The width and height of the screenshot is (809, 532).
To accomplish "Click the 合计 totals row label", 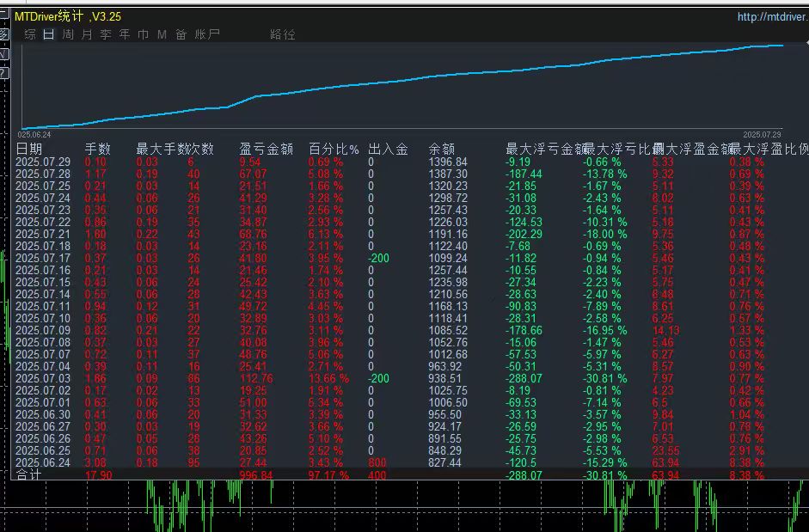I will tap(28, 474).
